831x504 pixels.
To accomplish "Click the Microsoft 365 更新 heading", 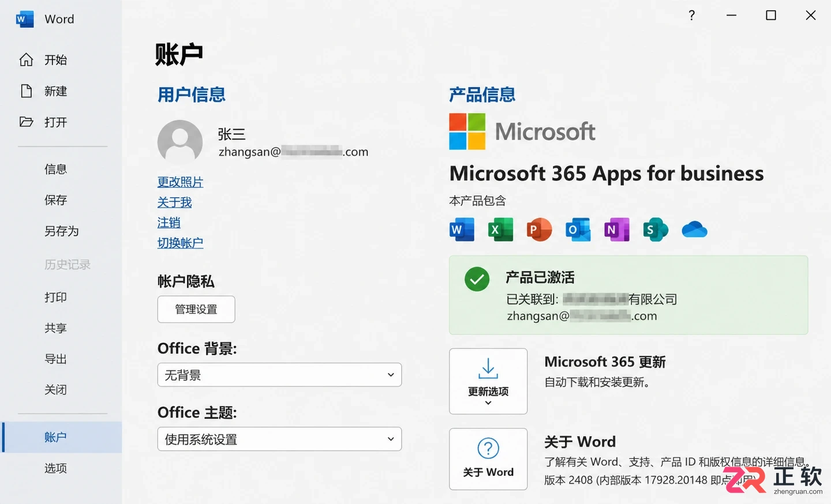I will (x=605, y=362).
